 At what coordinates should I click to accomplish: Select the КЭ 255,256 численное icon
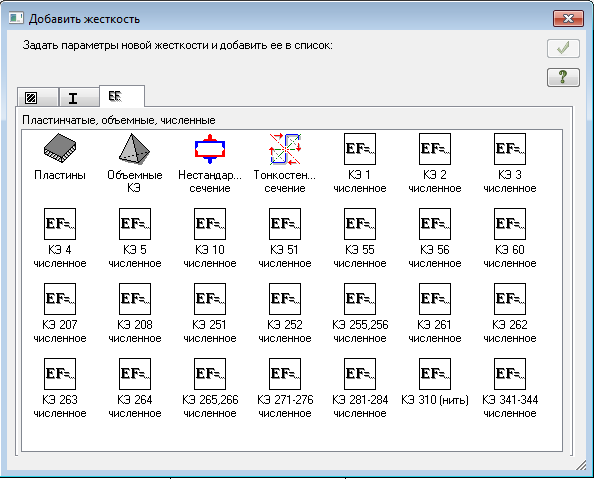[x=360, y=299]
